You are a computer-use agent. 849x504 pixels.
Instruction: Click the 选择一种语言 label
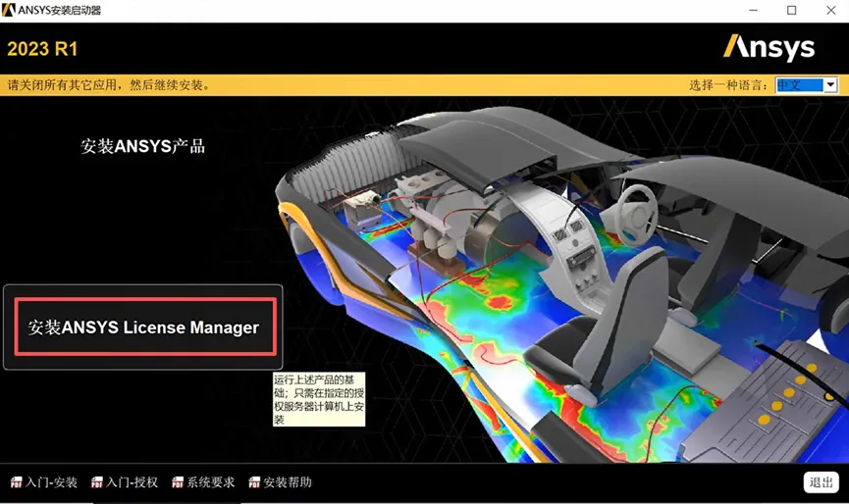click(728, 85)
